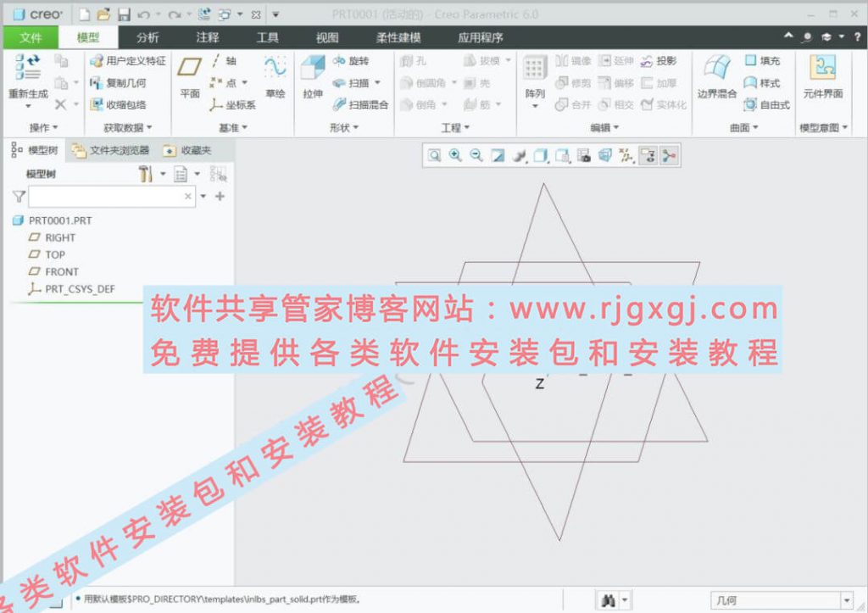Switch to the 分析 ribbon tab

147,37
